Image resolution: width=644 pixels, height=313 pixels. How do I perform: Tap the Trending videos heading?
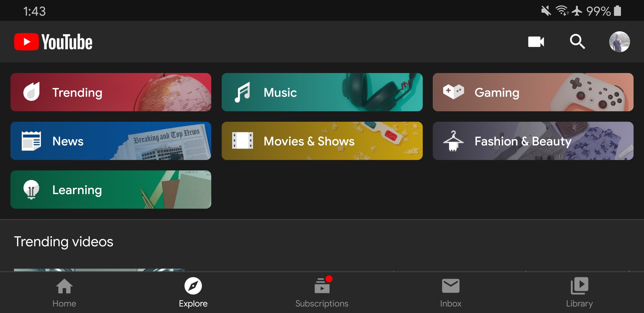[64, 241]
